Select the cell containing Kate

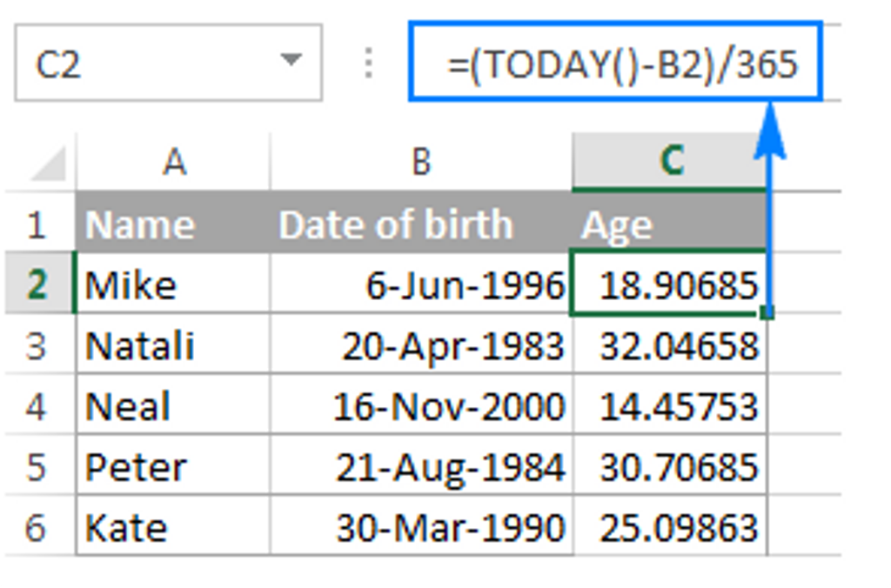173,528
